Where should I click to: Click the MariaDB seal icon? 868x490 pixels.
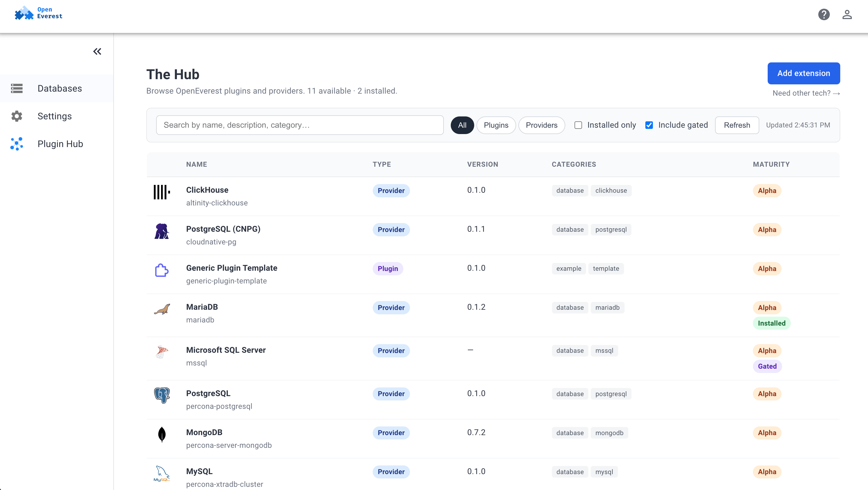point(162,309)
